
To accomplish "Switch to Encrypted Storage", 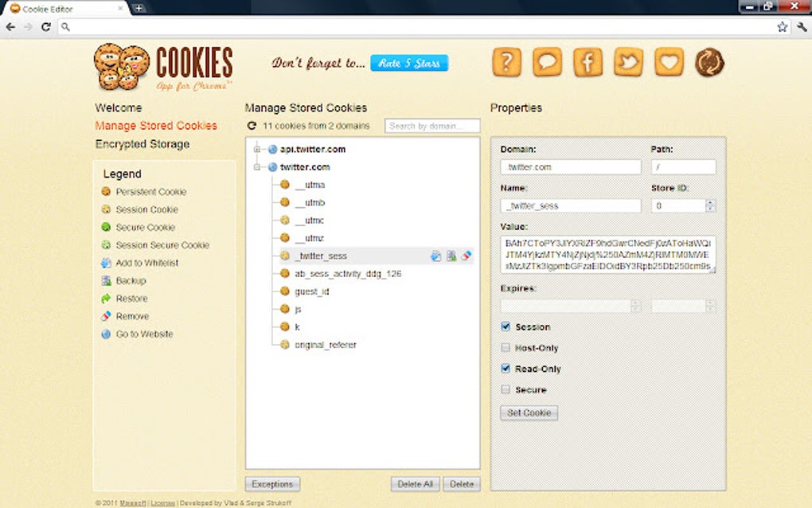I will (142, 144).
